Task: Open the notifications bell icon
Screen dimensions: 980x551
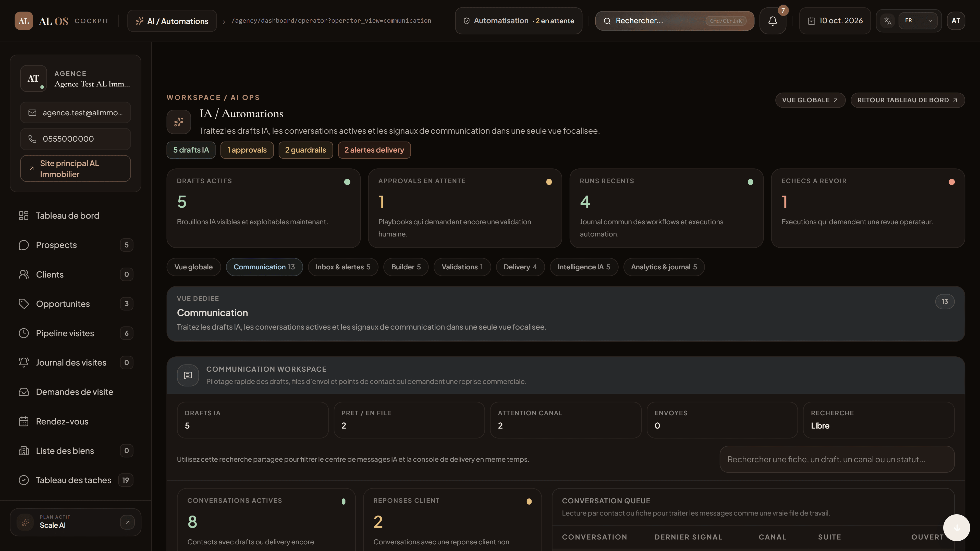Action: point(772,21)
